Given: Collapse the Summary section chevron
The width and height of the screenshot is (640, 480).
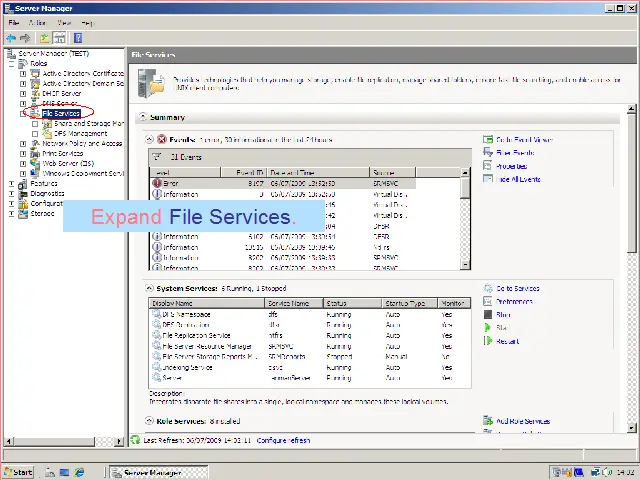Looking at the screenshot, I should coord(142,117).
